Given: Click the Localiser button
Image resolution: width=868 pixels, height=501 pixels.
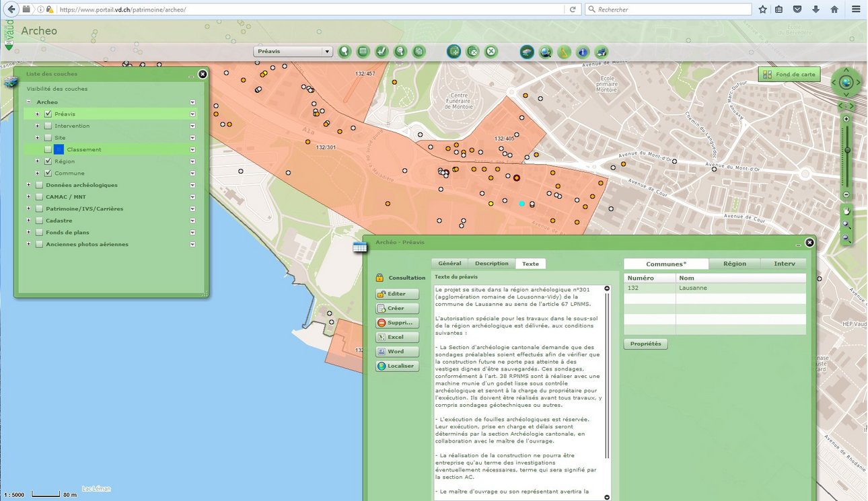Looking at the screenshot, I should (x=397, y=366).
